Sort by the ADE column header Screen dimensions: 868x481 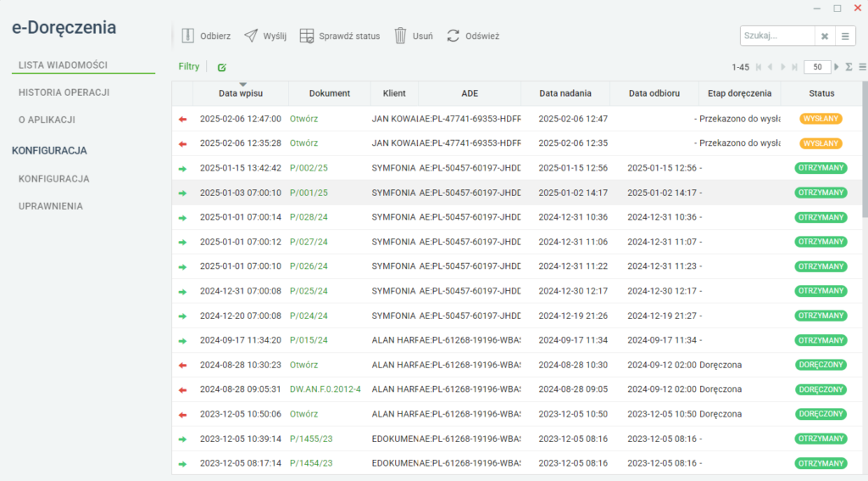tap(470, 93)
